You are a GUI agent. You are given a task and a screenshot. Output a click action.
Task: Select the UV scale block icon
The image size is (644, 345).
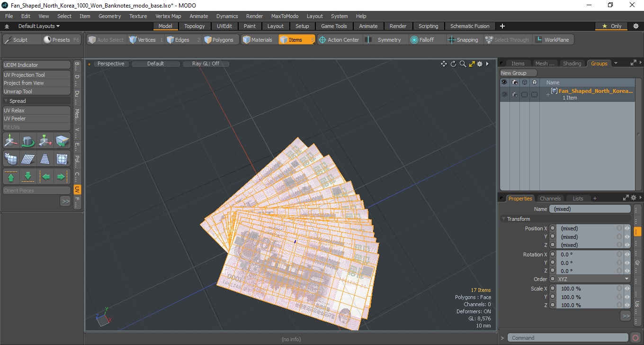click(x=62, y=141)
